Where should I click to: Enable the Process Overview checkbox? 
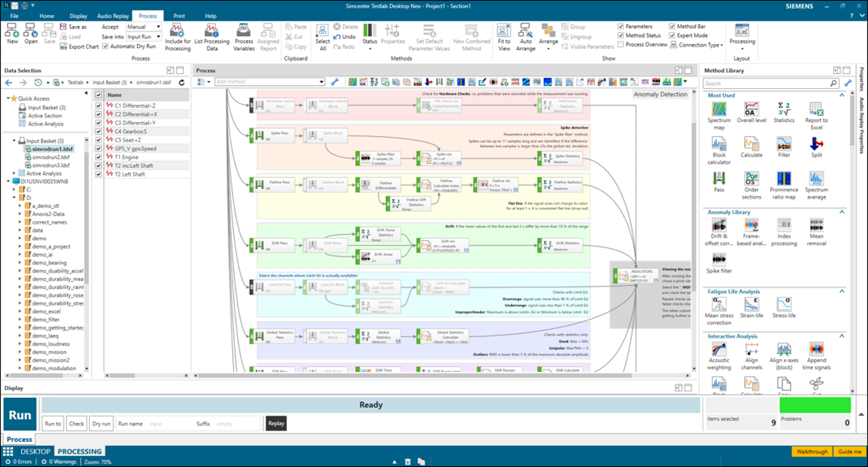620,45
